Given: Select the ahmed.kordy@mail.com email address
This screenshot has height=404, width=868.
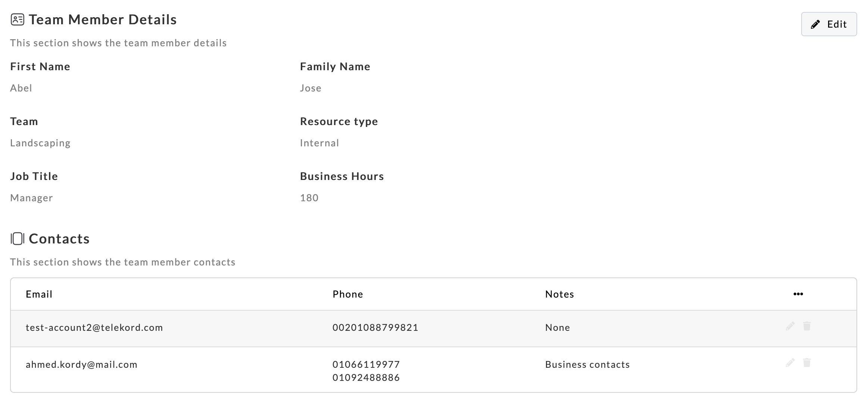Looking at the screenshot, I should pos(81,364).
